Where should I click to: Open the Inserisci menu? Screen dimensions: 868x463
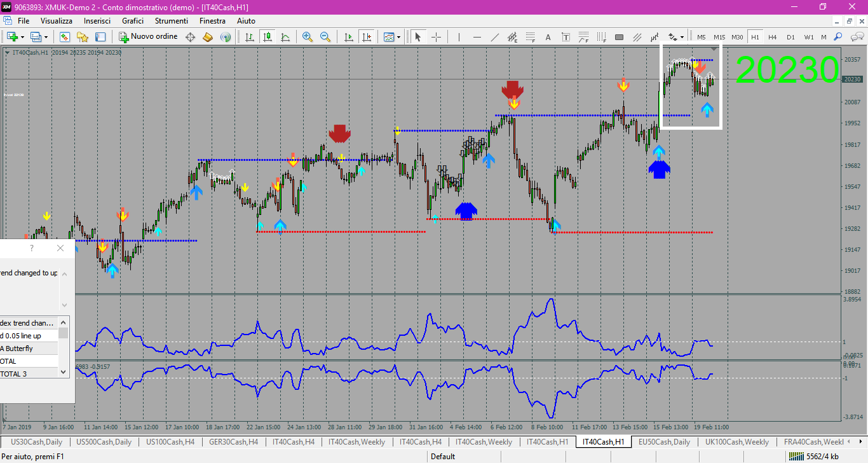97,21
